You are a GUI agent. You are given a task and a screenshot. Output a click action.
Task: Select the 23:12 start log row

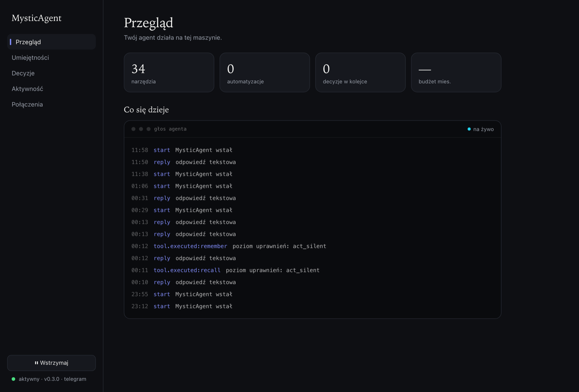click(x=312, y=306)
